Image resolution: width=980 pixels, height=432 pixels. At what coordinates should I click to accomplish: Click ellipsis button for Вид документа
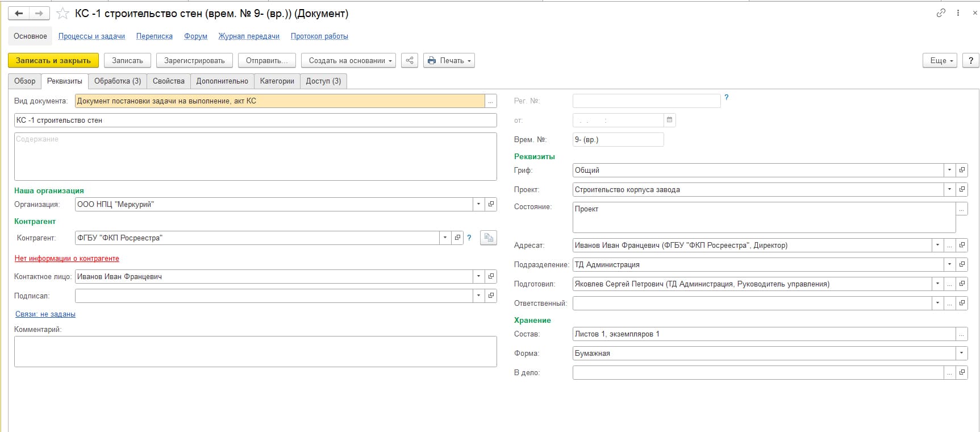pos(491,101)
